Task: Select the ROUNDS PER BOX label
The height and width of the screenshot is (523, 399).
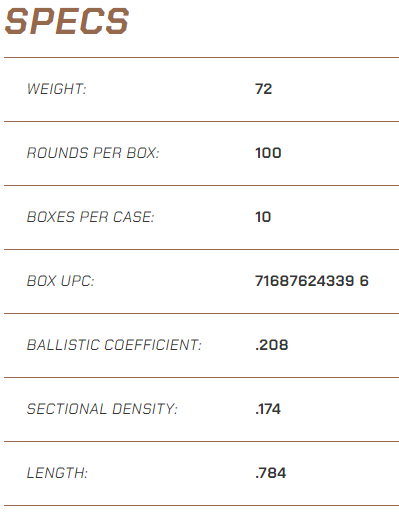Action: (93, 153)
